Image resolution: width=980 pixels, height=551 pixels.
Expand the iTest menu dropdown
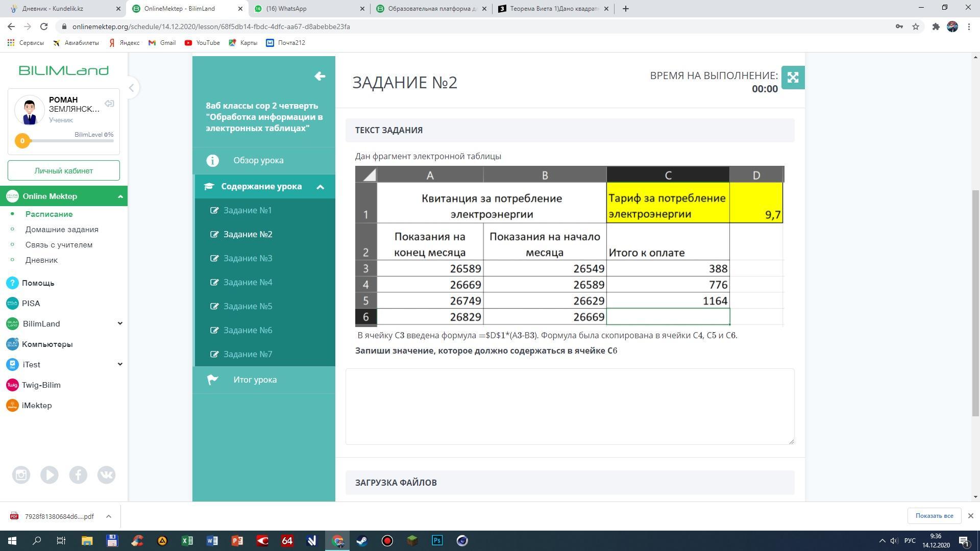click(120, 364)
